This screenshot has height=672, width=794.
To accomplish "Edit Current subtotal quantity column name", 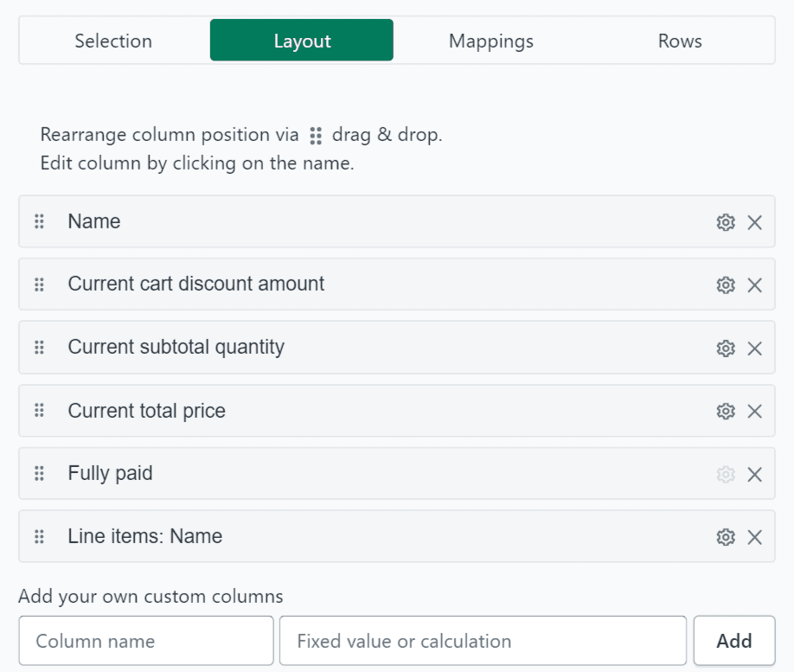I will 176,348.
